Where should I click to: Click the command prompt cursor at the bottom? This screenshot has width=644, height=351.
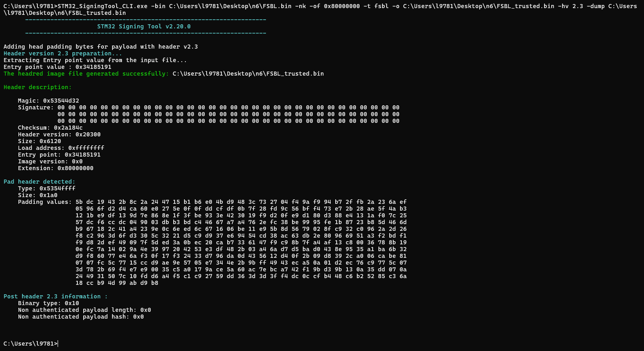pos(58,344)
